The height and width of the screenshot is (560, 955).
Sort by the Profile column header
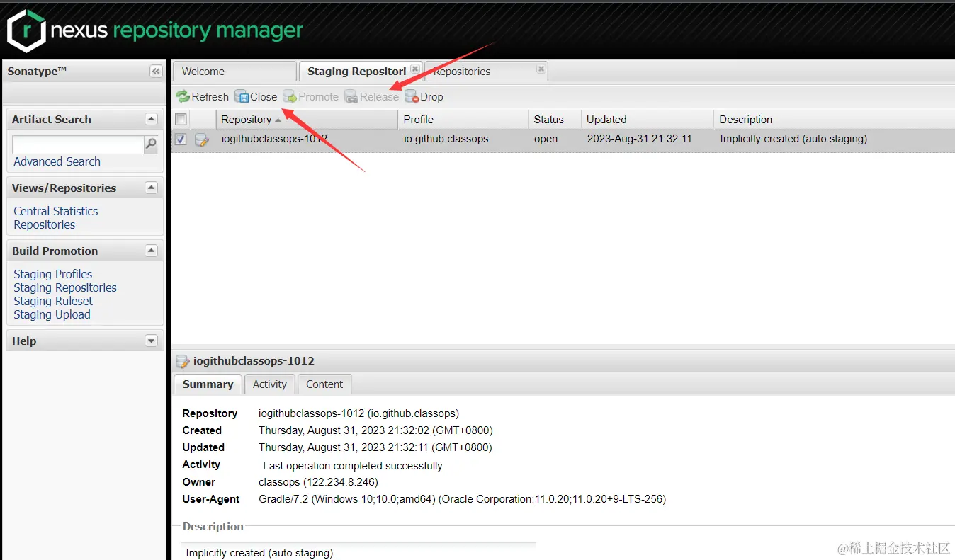pyautogui.click(x=463, y=119)
